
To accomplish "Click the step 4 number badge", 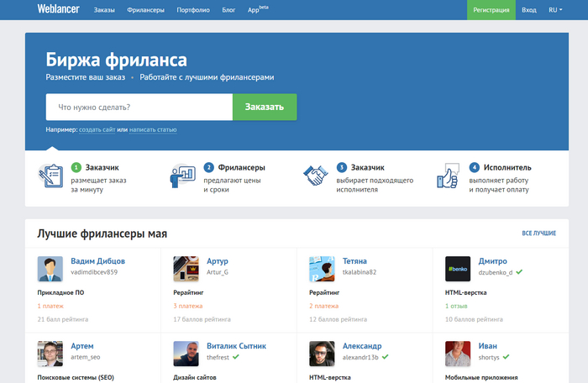I will click(475, 167).
